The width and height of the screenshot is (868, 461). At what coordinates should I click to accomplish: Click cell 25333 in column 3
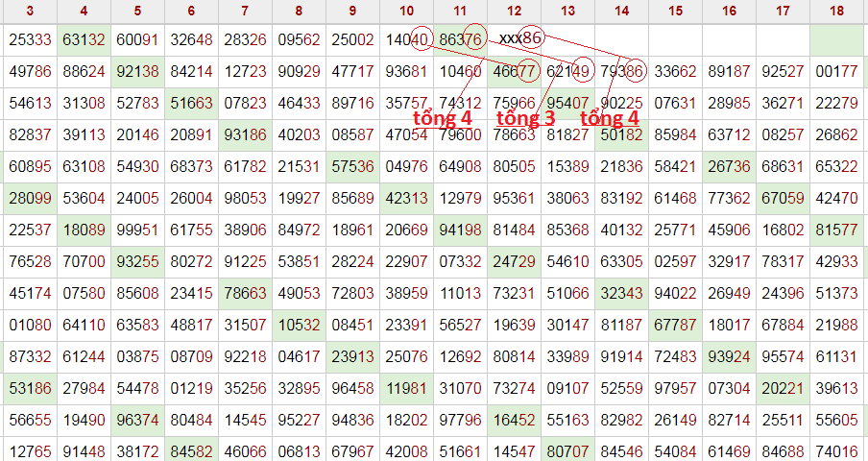click(30, 39)
